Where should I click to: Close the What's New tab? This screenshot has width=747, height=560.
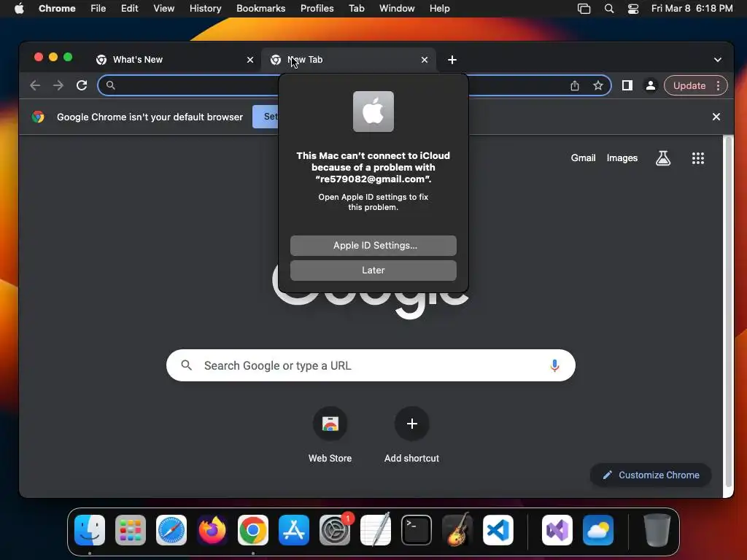[250, 60]
